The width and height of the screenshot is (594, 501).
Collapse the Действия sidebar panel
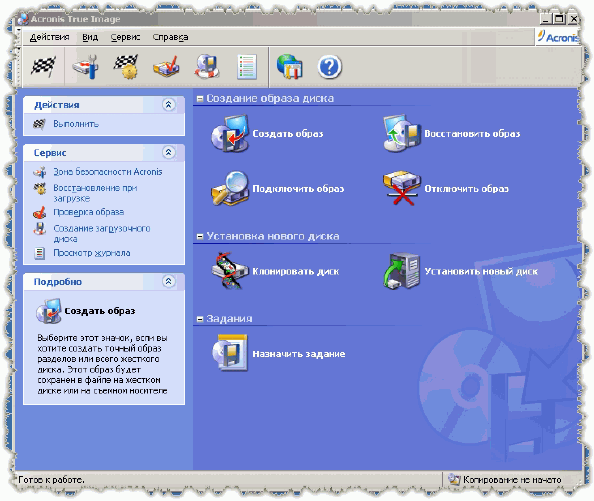[x=169, y=105]
